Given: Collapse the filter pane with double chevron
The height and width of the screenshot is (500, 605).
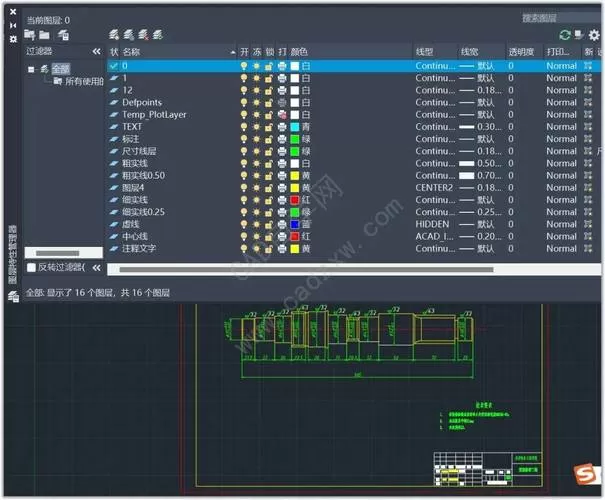Looking at the screenshot, I should pyautogui.click(x=96, y=51).
